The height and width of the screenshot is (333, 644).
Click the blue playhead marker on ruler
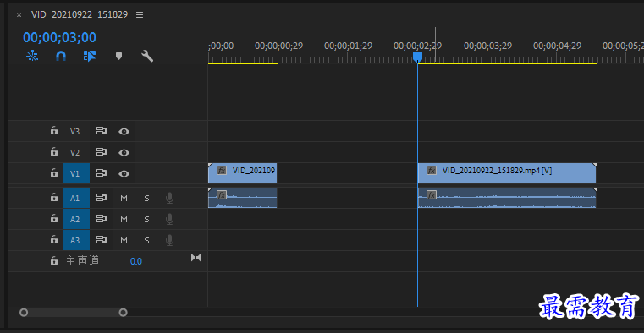click(x=417, y=57)
